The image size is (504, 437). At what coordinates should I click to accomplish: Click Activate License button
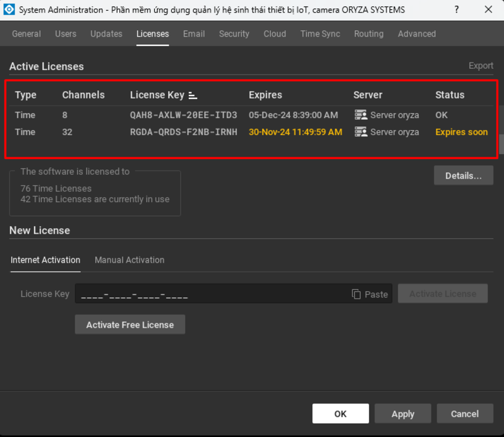[x=443, y=294]
